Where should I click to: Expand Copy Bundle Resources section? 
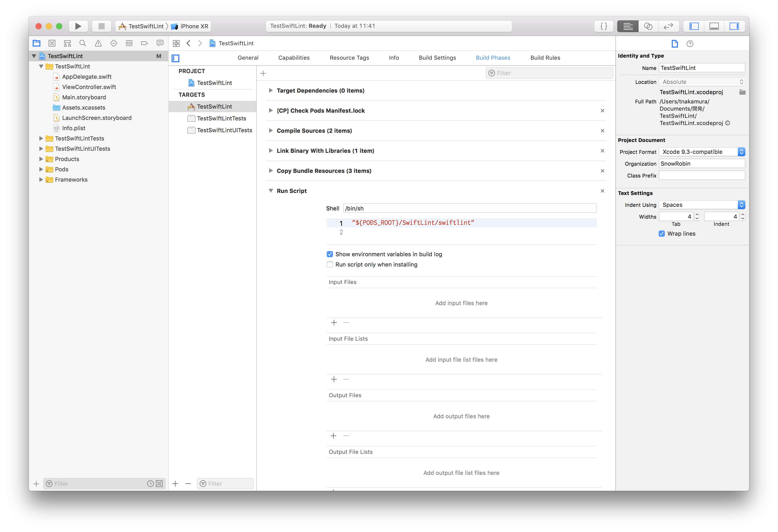pos(270,171)
